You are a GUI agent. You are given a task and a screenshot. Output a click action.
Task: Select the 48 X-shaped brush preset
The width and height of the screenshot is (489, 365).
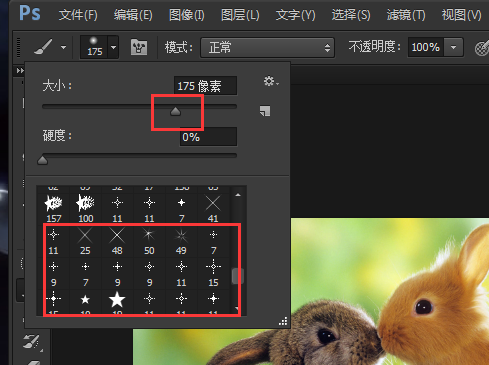[x=117, y=241]
